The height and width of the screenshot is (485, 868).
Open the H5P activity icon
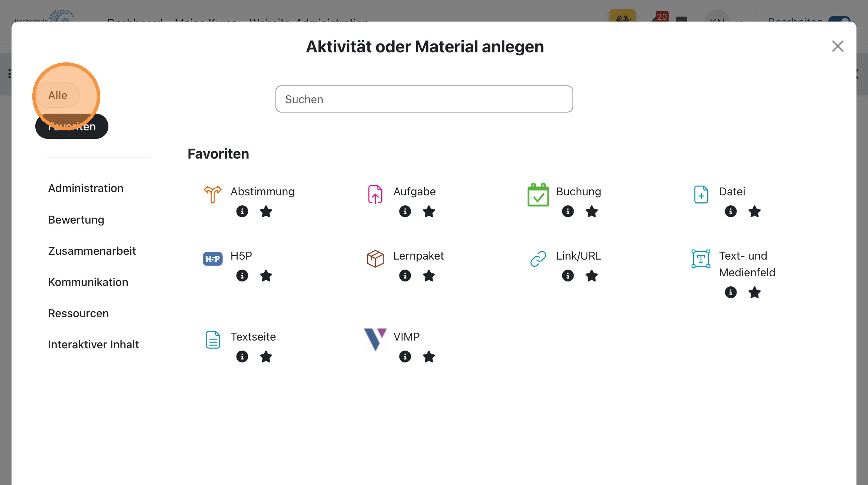coord(212,258)
